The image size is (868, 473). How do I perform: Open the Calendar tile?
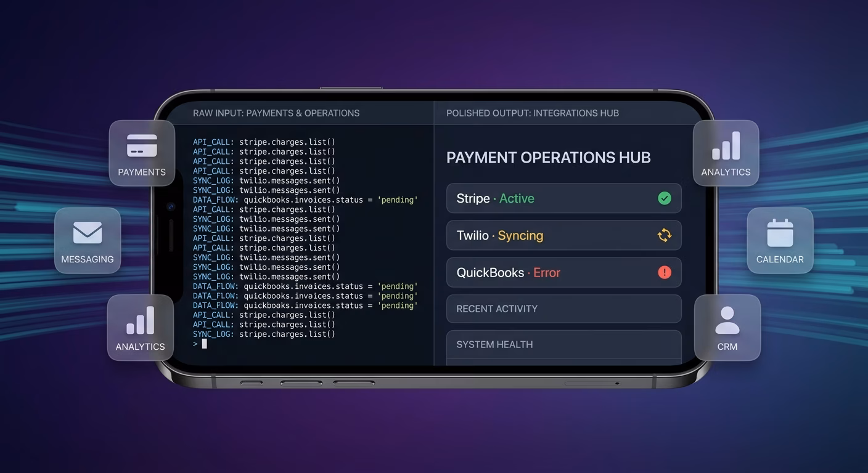780,240
